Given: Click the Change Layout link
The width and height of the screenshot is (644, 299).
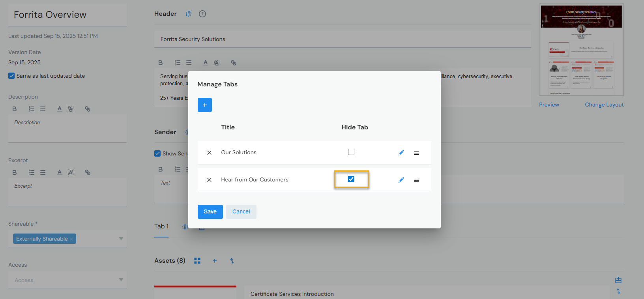Looking at the screenshot, I should (x=604, y=105).
